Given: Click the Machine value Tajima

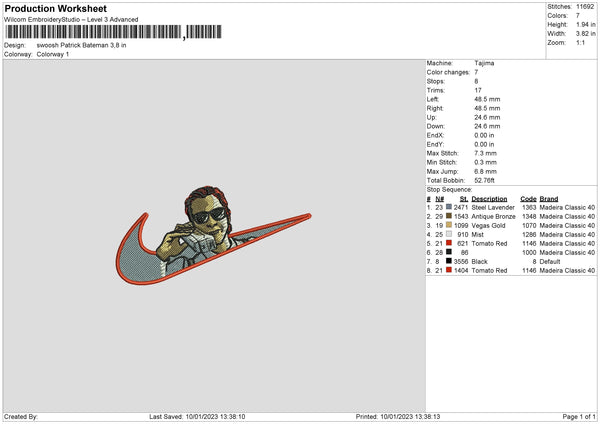Looking at the screenshot, I should pyautogui.click(x=484, y=63).
